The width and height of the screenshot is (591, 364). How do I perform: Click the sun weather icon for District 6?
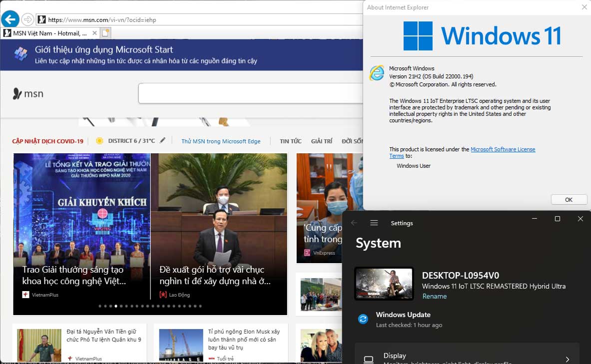tap(99, 140)
